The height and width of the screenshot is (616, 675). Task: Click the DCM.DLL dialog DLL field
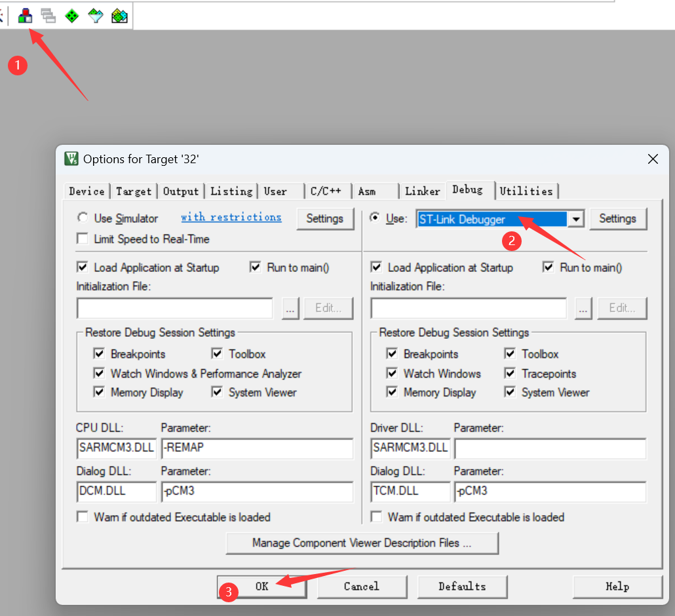(x=117, y=491)
